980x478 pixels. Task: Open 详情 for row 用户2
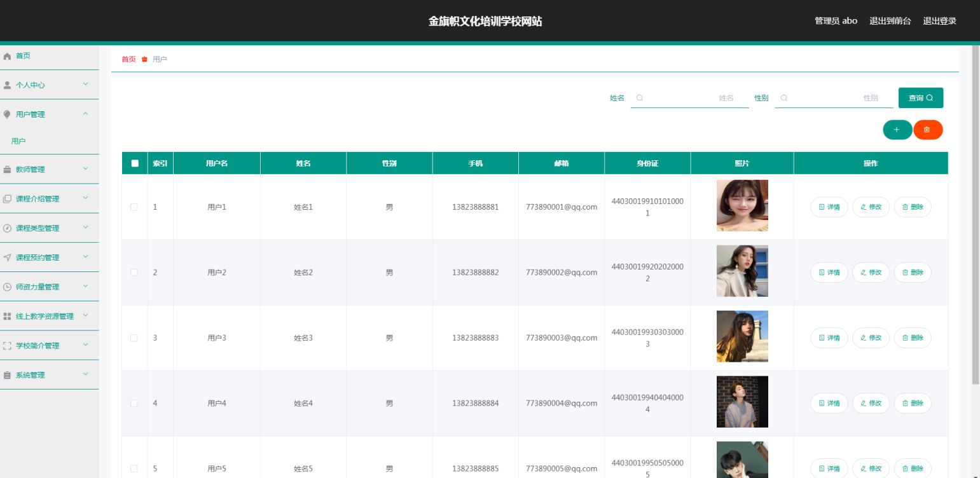click(x=829, y=273)
